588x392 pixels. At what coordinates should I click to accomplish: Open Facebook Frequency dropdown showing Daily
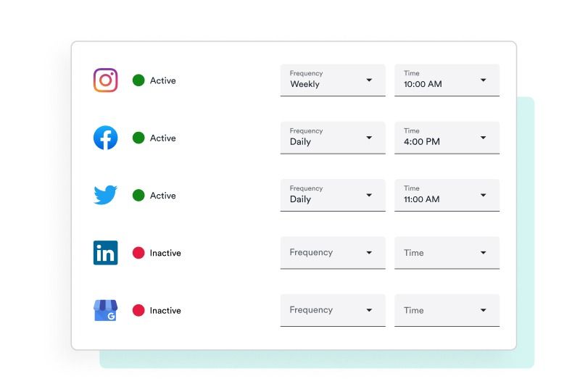pyautogui.click(x=333, y=138)
